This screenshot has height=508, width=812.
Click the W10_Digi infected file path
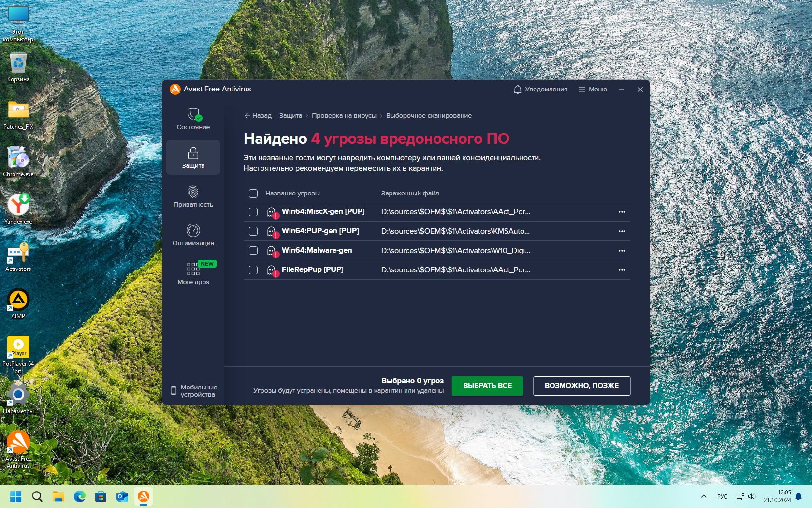[x=456, y=251]
